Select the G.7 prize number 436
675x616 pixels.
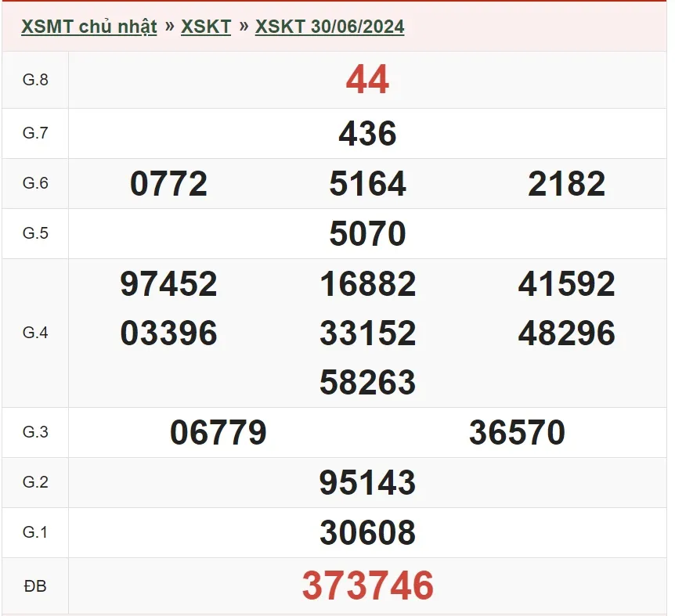(x=367, y=133)
